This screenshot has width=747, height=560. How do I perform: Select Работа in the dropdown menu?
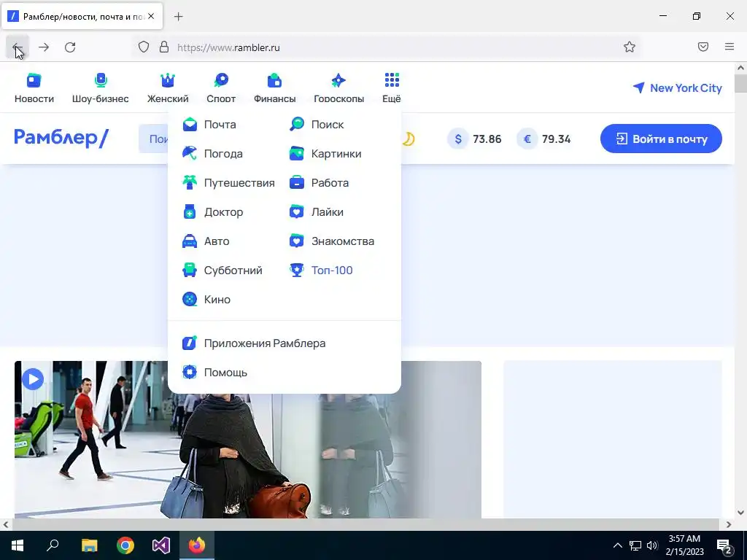320,183
